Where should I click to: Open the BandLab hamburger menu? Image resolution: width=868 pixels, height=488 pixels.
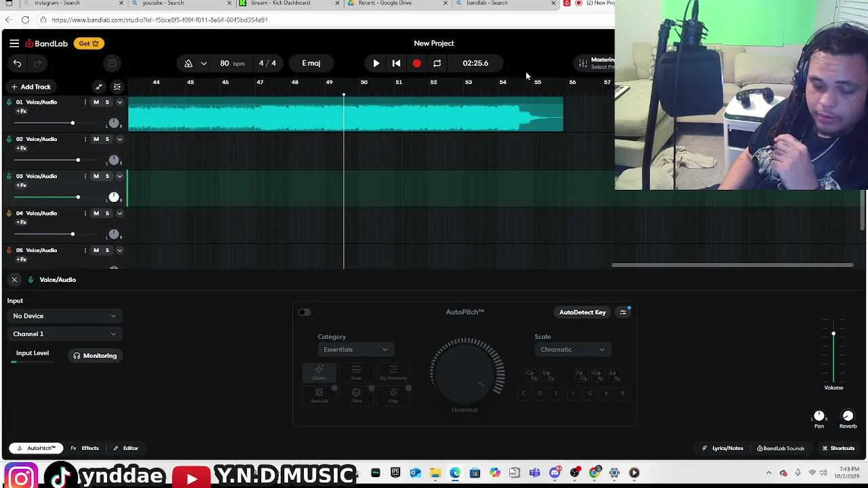click(x=14, y=43)
